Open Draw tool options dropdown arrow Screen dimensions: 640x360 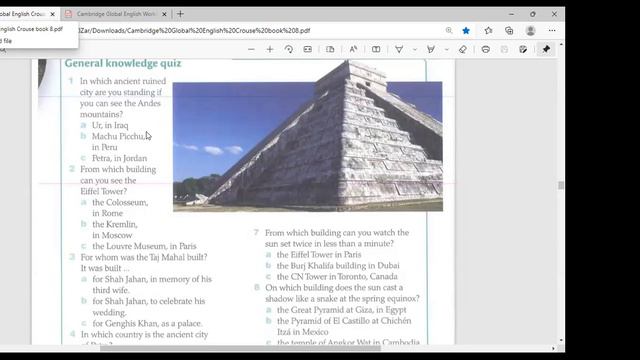[415, 50]
